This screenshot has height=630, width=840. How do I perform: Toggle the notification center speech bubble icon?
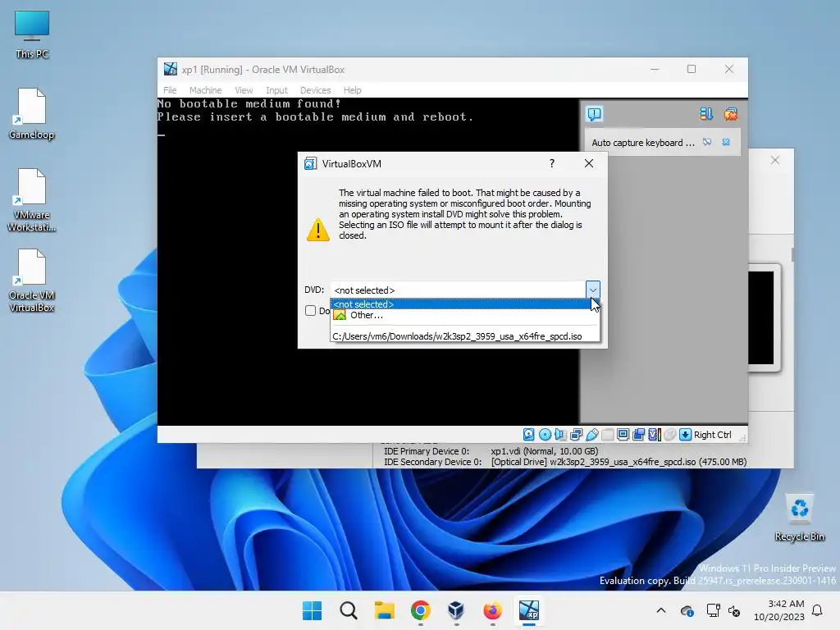pos(595,113)
